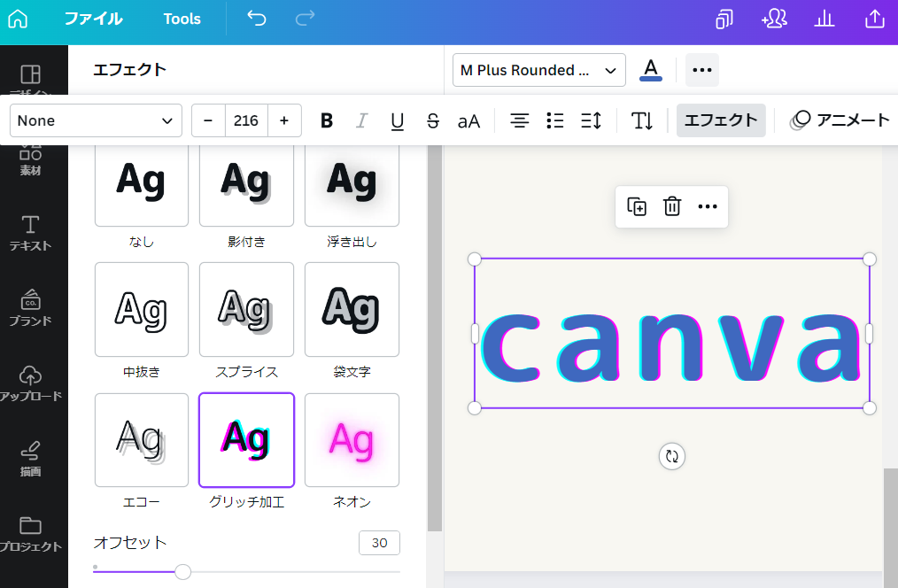Click the offset value field 30
The height and width of the screenshot is (588, 898).
click(x=379, y=543)
